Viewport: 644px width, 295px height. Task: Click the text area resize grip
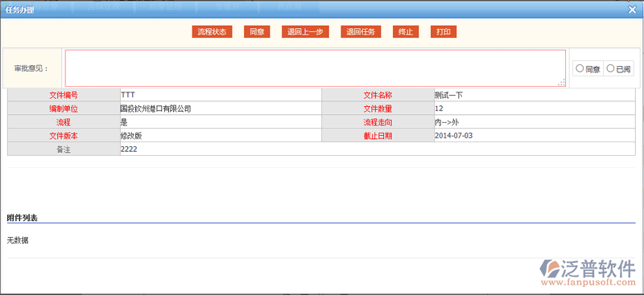click(x=561, y=83)
